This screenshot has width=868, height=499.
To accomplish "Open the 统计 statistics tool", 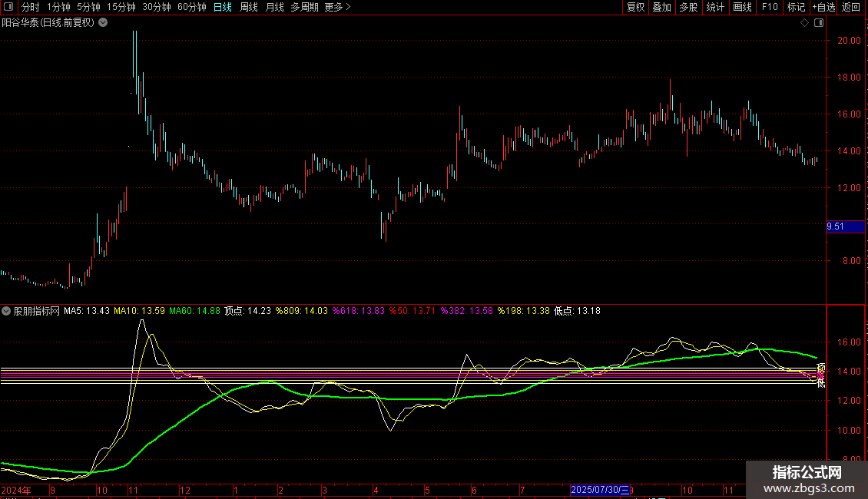I will (715, 7).
